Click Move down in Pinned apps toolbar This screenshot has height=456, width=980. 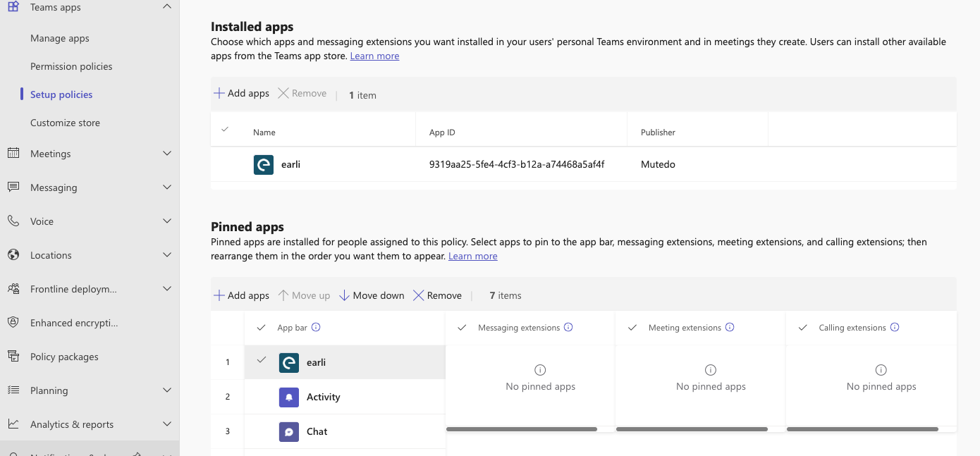[372, 295]
